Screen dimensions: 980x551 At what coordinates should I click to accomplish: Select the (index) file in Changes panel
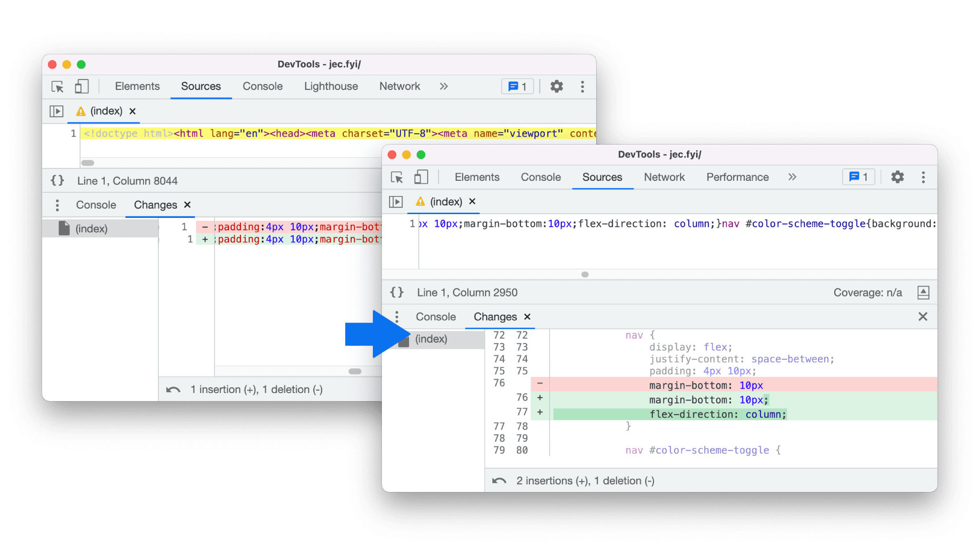point(431,338)
